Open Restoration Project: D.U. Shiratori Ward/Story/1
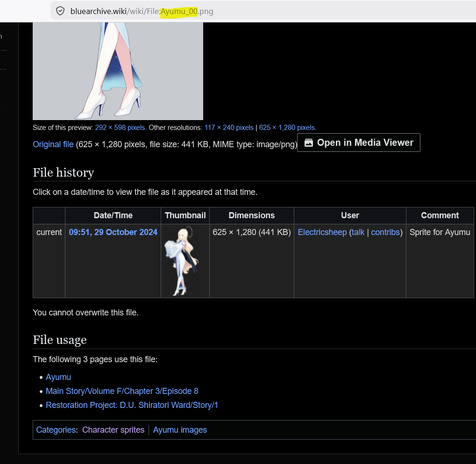This screenshot has width=476, height=464. pos(132,405)
